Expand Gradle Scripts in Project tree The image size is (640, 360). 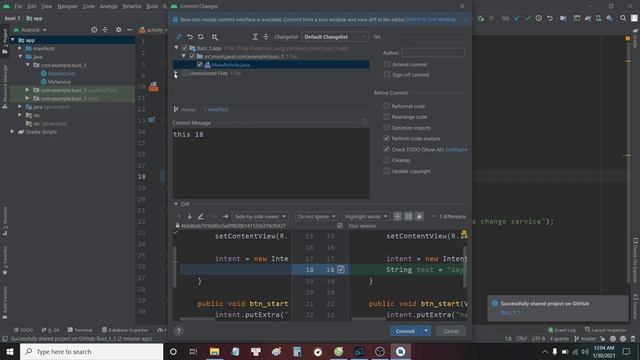(x=12, y=132)
